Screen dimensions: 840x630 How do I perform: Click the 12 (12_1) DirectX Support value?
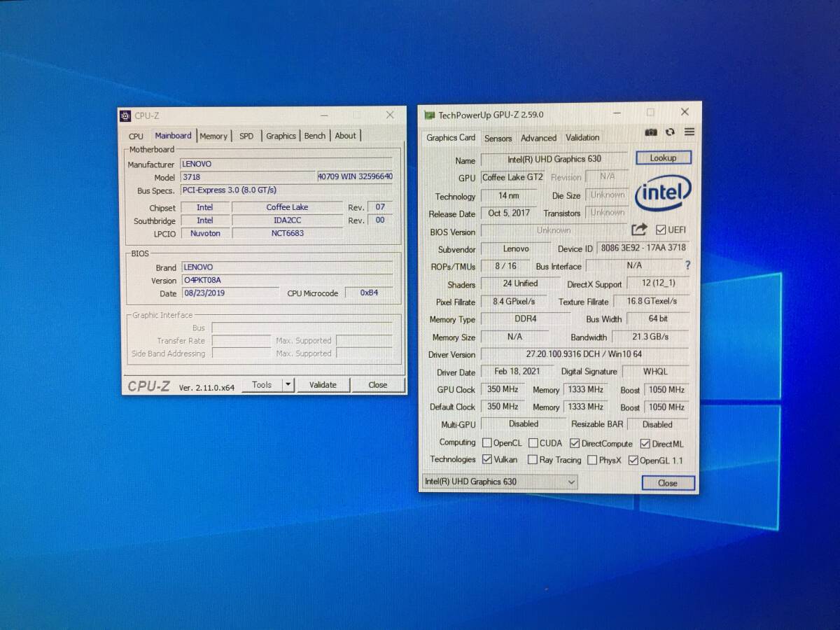tap(657, 283)
